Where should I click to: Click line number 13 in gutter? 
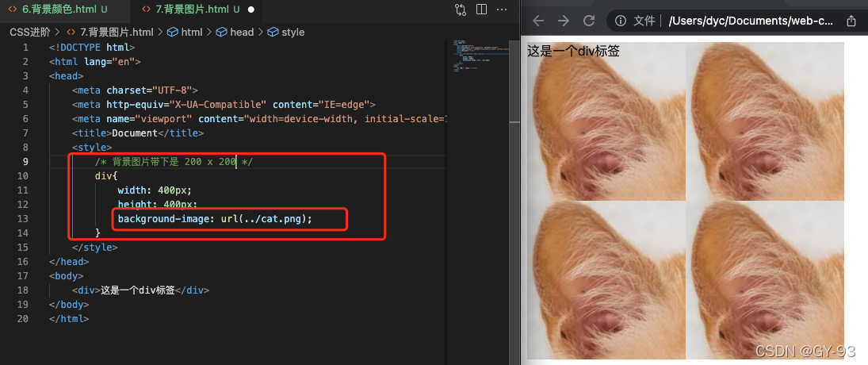(23, 219)
